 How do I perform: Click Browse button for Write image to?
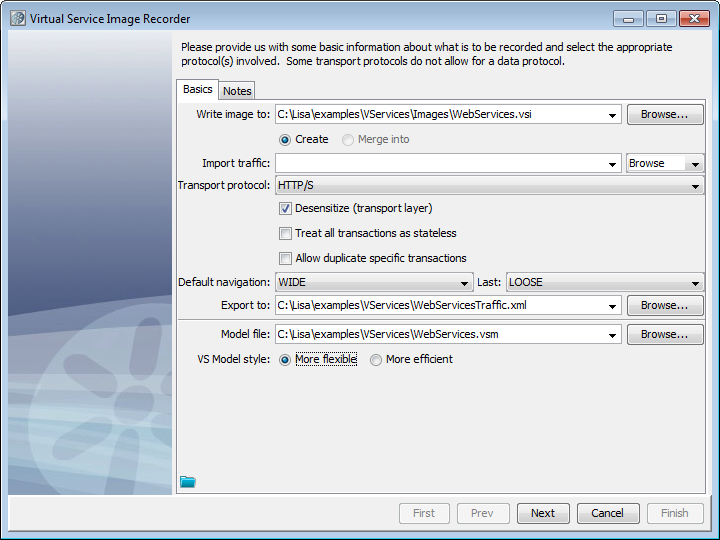tap(665, 114)
